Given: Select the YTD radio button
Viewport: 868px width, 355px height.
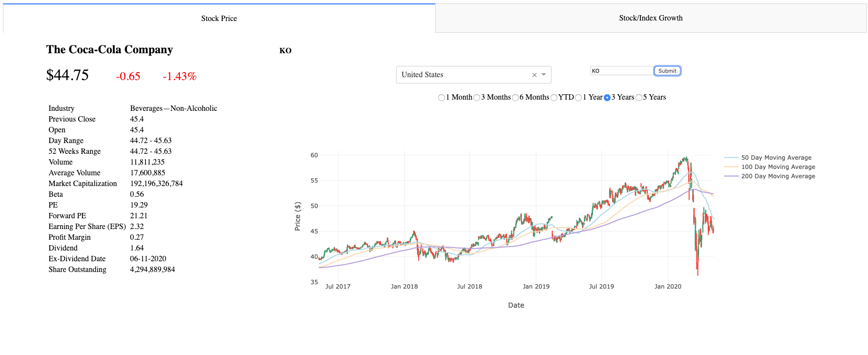Looking at the screenshot, I should [x=554, y=98].
